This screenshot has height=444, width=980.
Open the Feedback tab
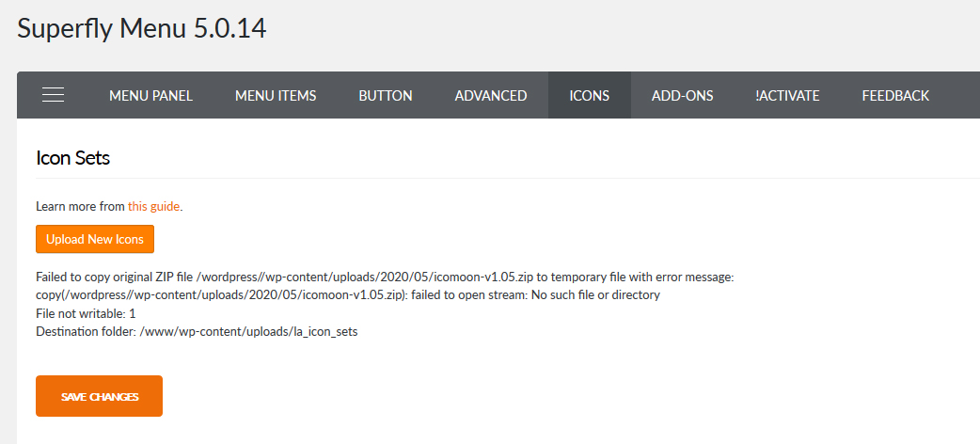click(895, 96)
